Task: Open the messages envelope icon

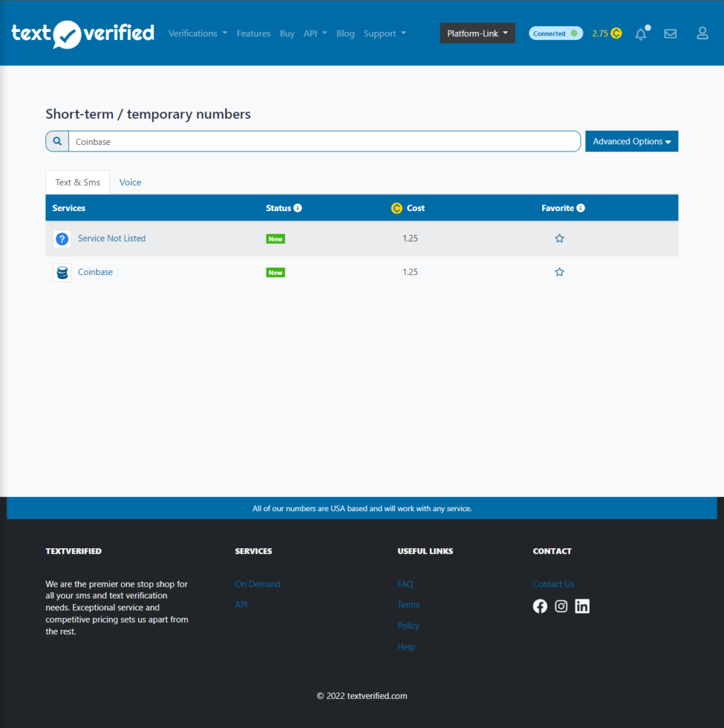Action: [x=670, y=33]
